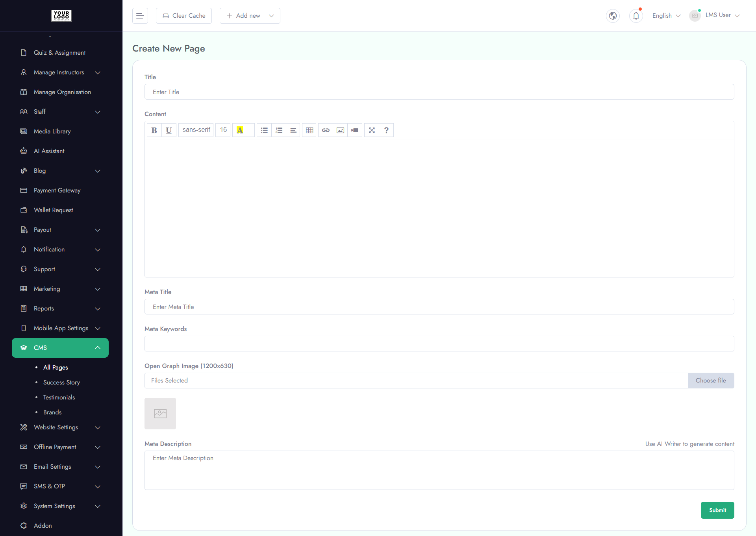The image size is (756, 536).
Task: Open the text color options arrow
Action: tap(251, 130)
